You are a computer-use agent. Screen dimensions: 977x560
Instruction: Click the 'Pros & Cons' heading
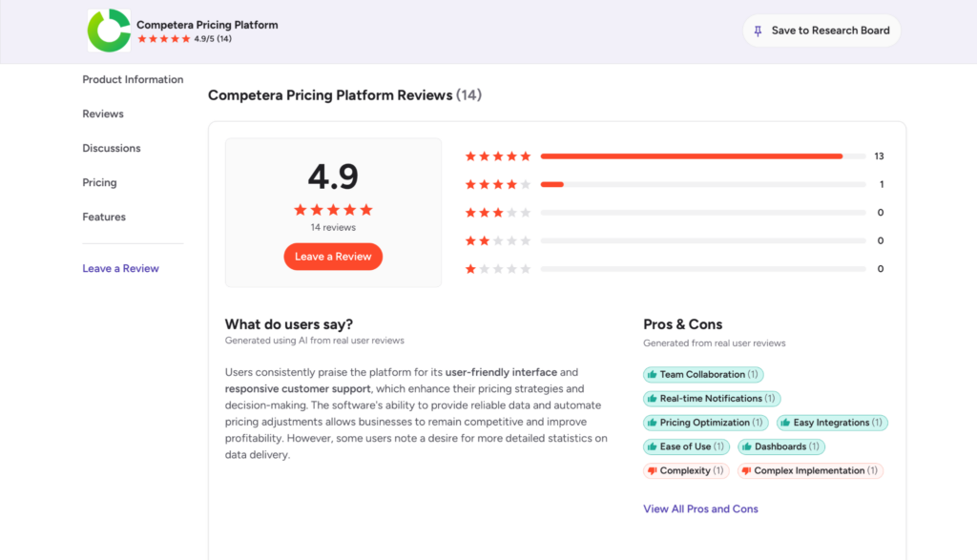coord(683,324)
